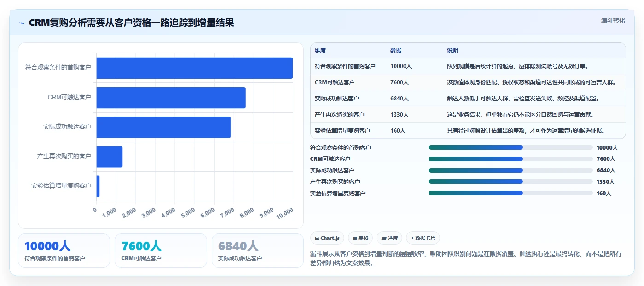Viewport: 644px width, 286px height.
Task: Click the 6840人 table value
Action: tap(400, 99)
